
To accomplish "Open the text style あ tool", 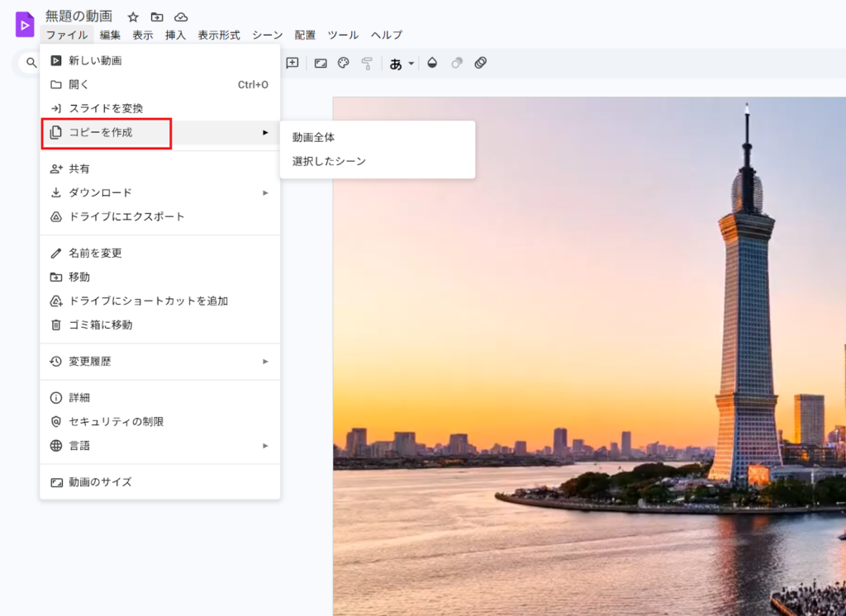I will [395, 63].
